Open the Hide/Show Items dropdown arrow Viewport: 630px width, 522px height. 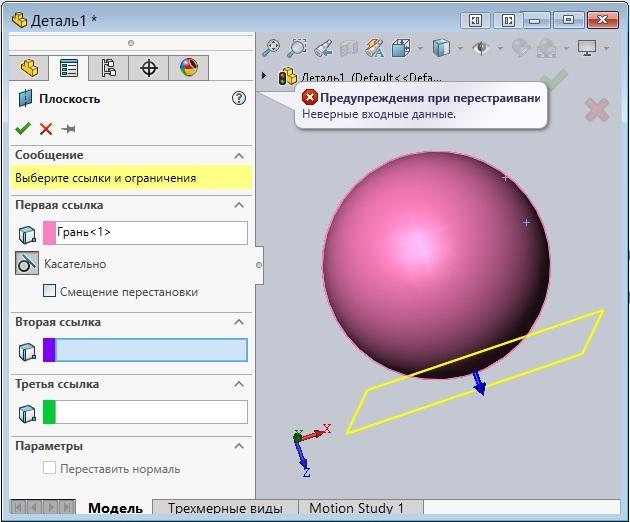[x=500, y=49]
